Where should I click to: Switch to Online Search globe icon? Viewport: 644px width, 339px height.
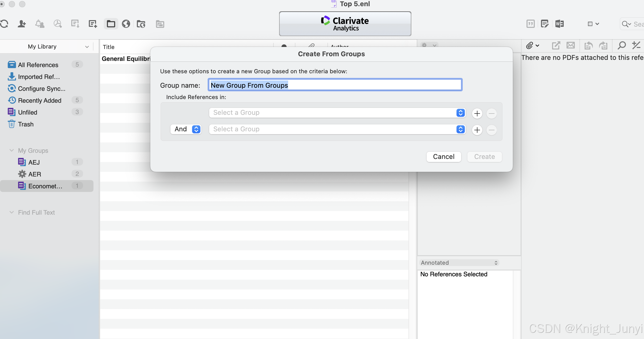tap(126, 24)
